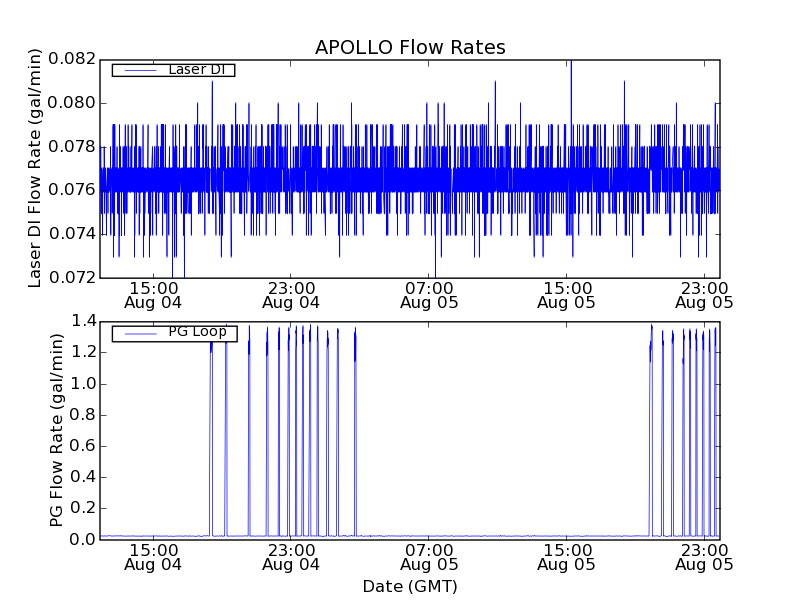This screenshot has width=800, height=600.
Task: Click the 1.4 tick on bottom plot
Action: pyautogui.click(x=83, y=321)
